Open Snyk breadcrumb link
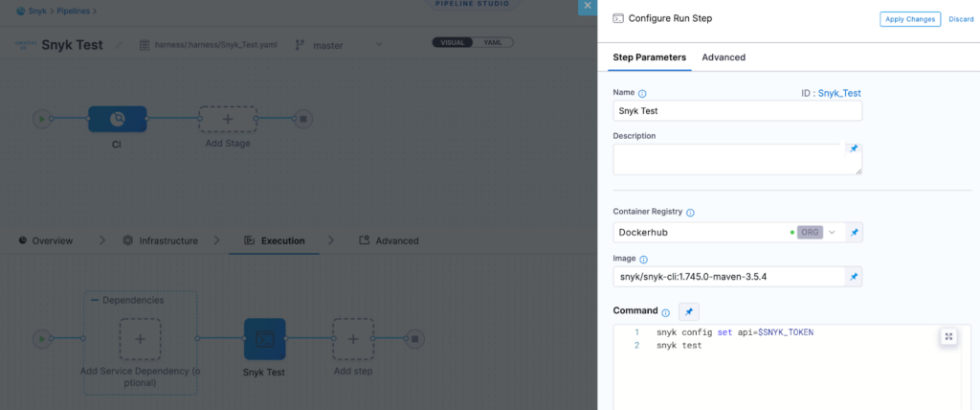The image size is (980, 410). 38,11
